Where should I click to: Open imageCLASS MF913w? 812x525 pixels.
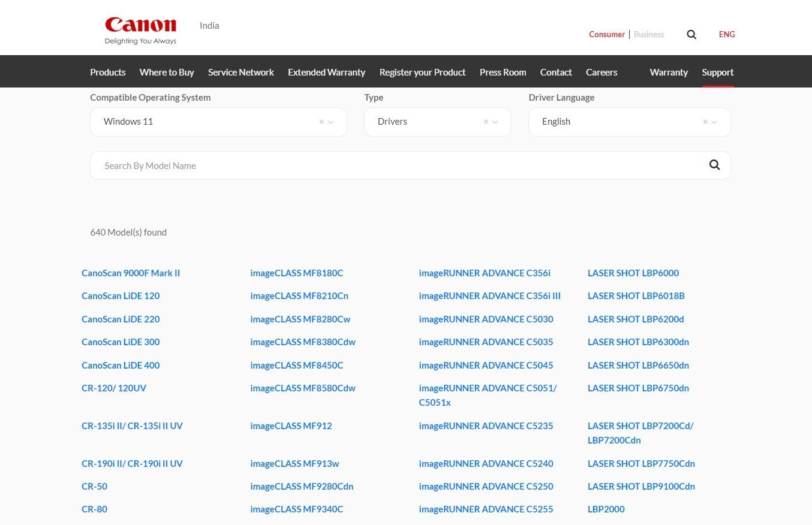point(294,463)
